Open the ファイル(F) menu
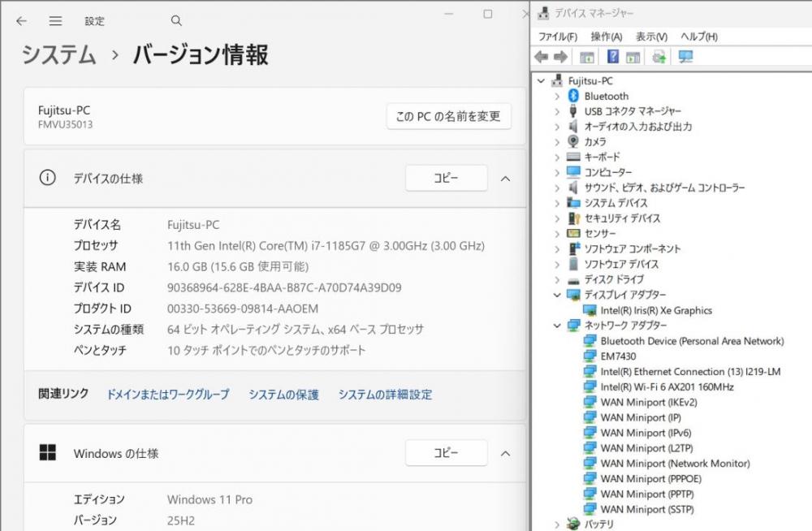This screenshot has width=812, height=531. coord(558,37)
